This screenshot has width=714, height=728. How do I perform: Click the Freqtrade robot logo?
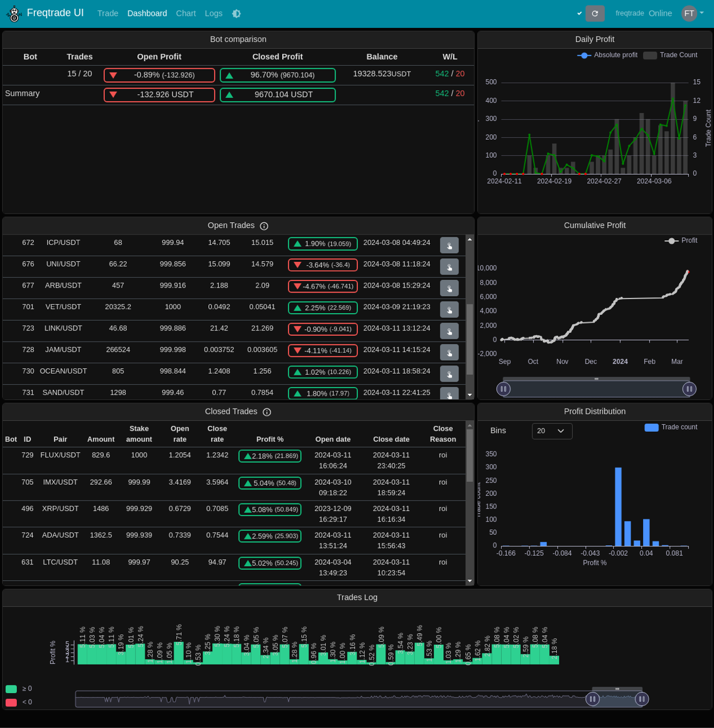pyautogui.click(x=14, y=14)
